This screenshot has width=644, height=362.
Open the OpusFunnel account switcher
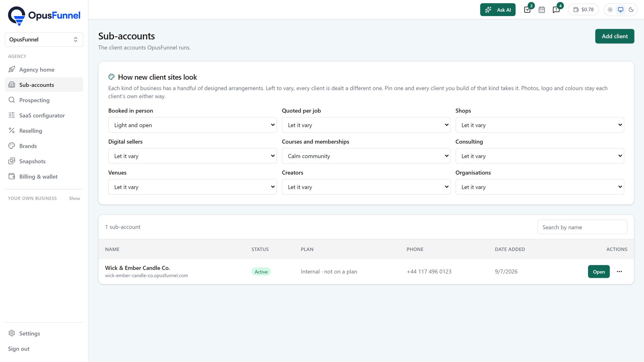tap(44, 40)
